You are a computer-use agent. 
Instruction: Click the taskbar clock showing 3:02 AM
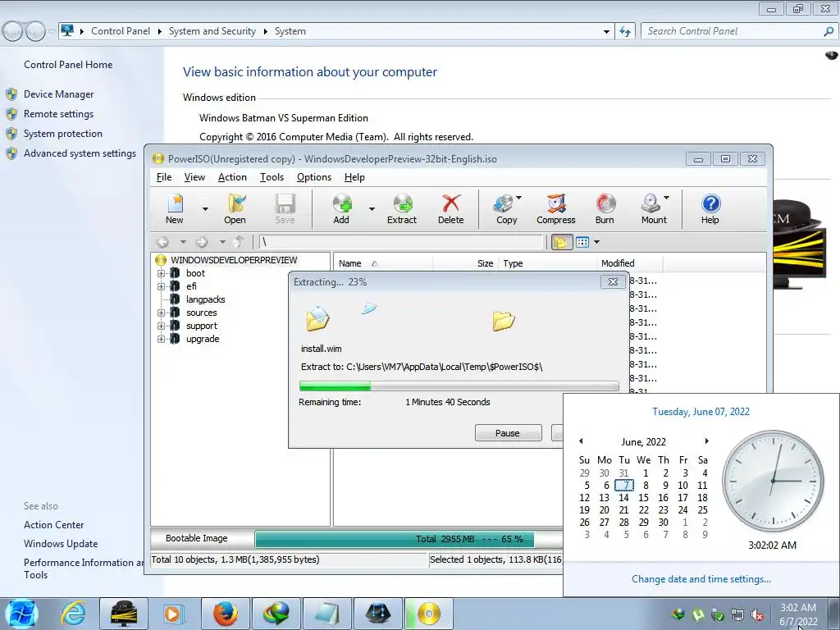[x=798, y=614]
